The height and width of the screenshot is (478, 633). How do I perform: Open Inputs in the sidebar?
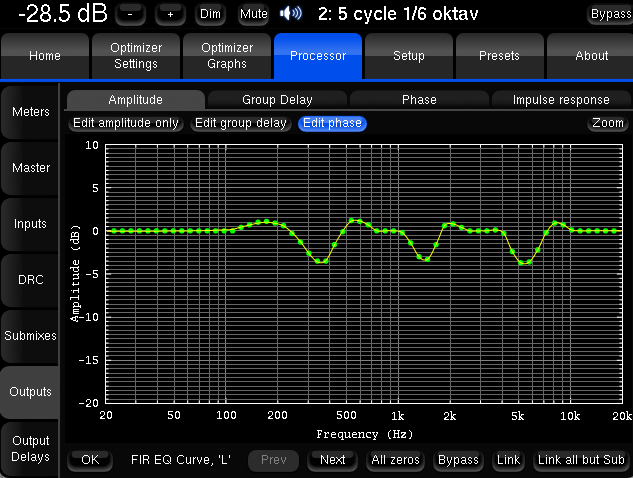[x=30, y=224]
